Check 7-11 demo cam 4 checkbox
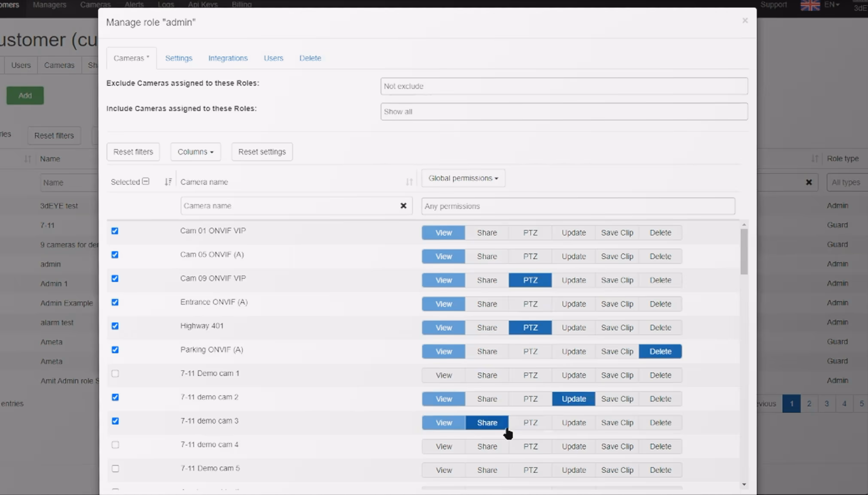This screenshot has width=868, height=495. click(x=115, y=445)
